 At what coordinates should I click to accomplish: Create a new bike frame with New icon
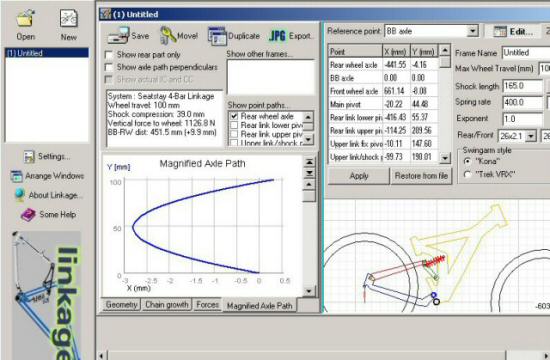coord(68,19)
